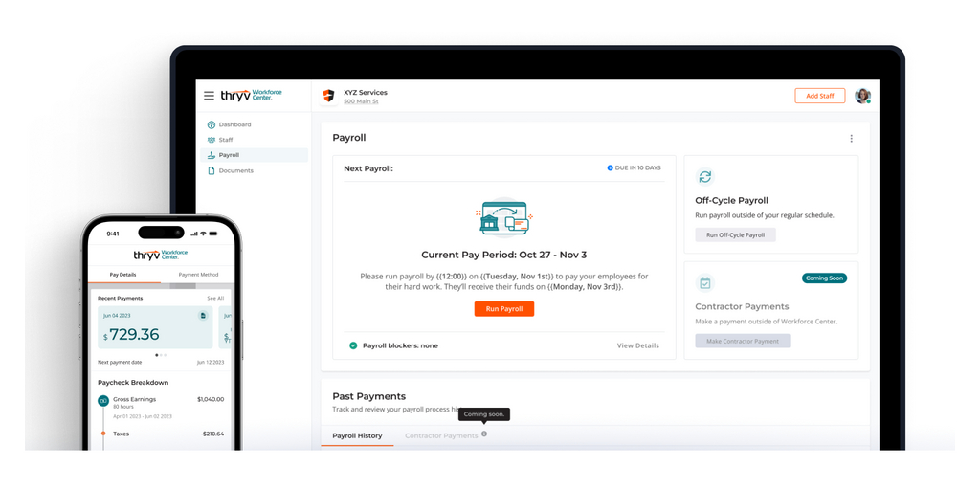Open Payroll three-dot options menu
Image resolution: width=980 pixels, height=490 pixels.
pyautogui.click(x=851, y=139)
